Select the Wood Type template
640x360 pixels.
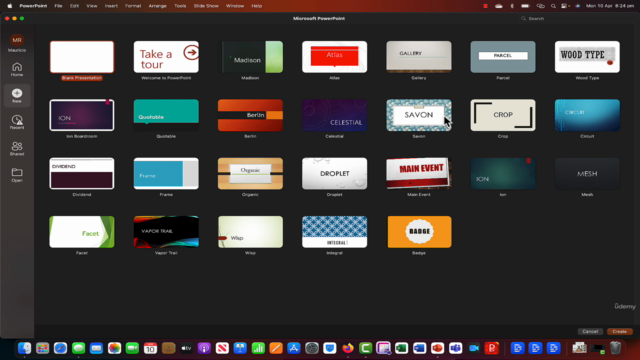[587, 57]
